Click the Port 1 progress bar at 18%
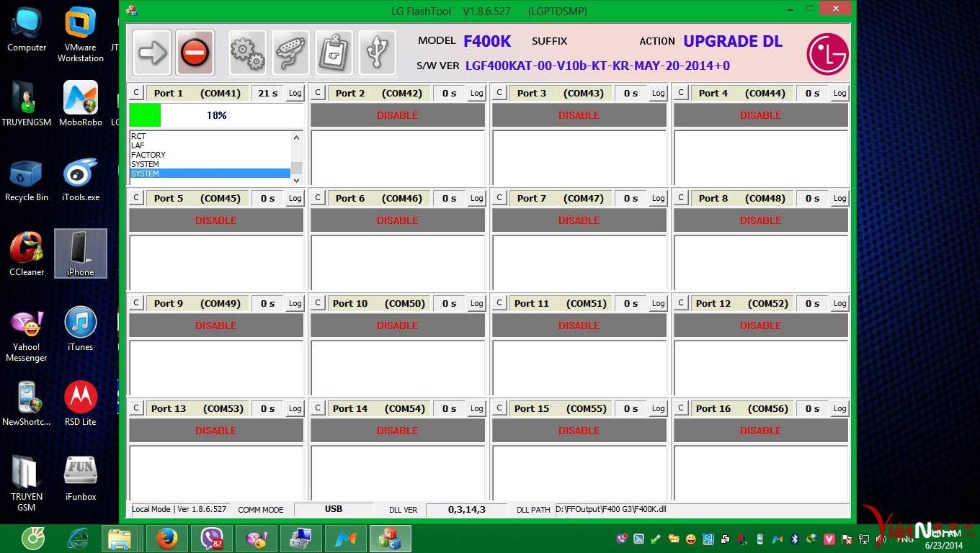The width and height of the screenshot is (980, 553). [216, 115]
